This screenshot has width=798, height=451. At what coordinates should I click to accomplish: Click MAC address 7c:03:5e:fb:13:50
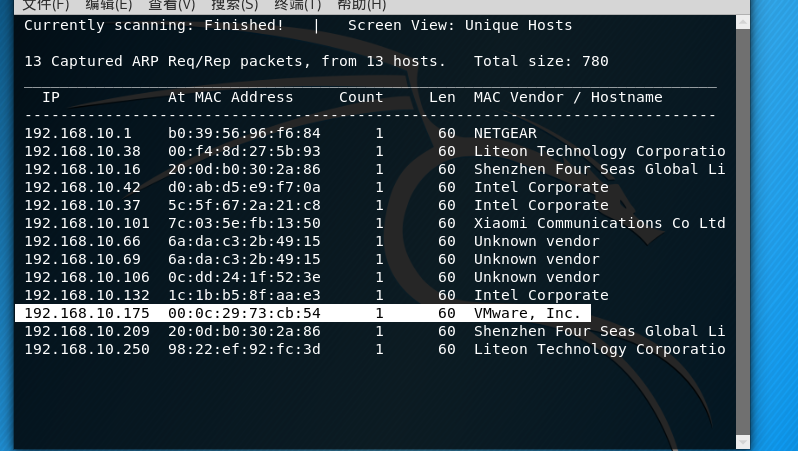(244, 223)
